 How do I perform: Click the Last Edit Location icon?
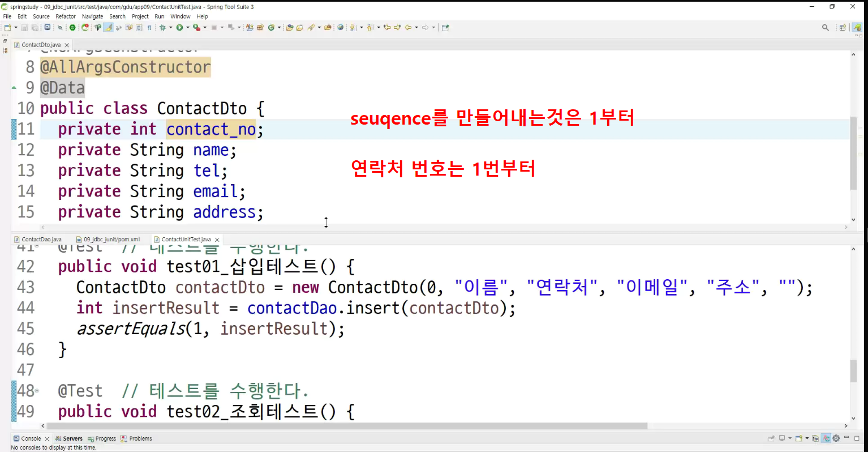point(387,27)
